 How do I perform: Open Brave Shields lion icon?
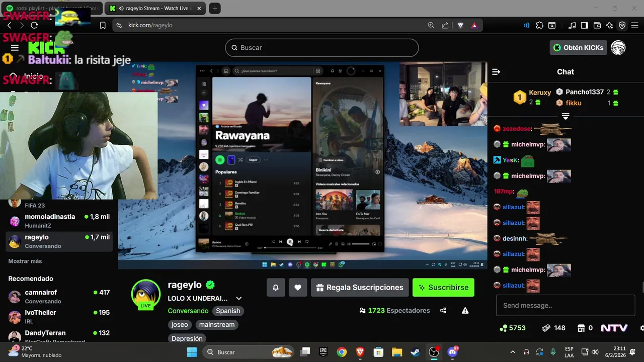pos(460,25)
